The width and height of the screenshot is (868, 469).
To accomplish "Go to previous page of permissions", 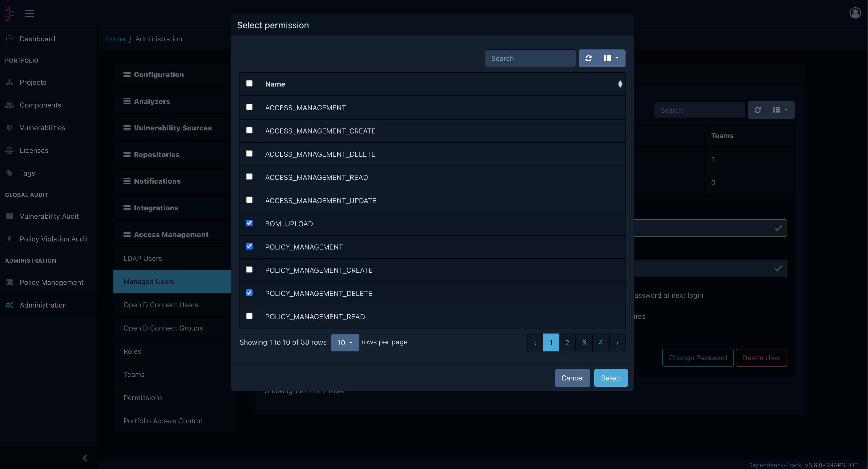I will (535, 342).
